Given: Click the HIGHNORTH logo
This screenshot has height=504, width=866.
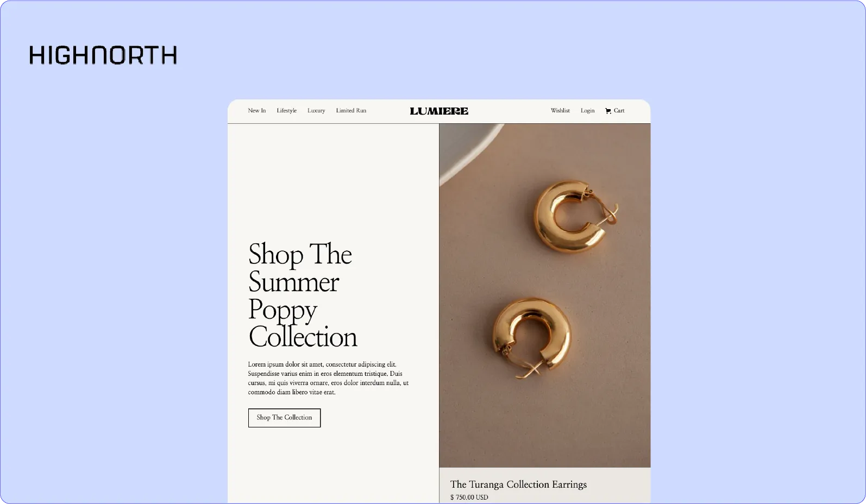Looking at the screenshot, I should [x=103, y=55].
